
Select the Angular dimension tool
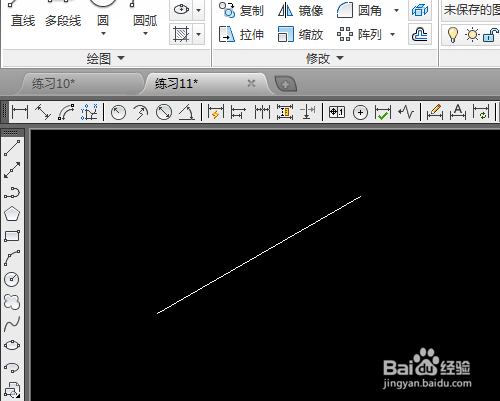coord(187,112)
